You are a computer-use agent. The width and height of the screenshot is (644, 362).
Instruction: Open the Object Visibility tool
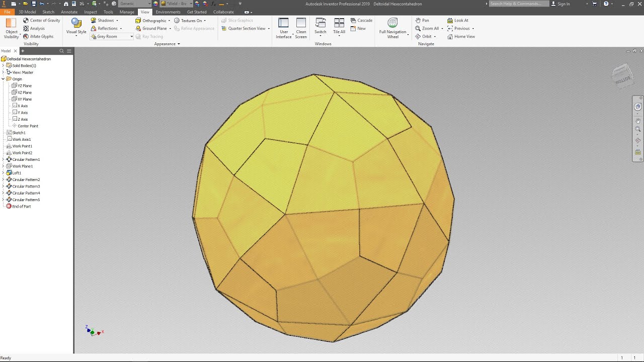click(11, 28)
